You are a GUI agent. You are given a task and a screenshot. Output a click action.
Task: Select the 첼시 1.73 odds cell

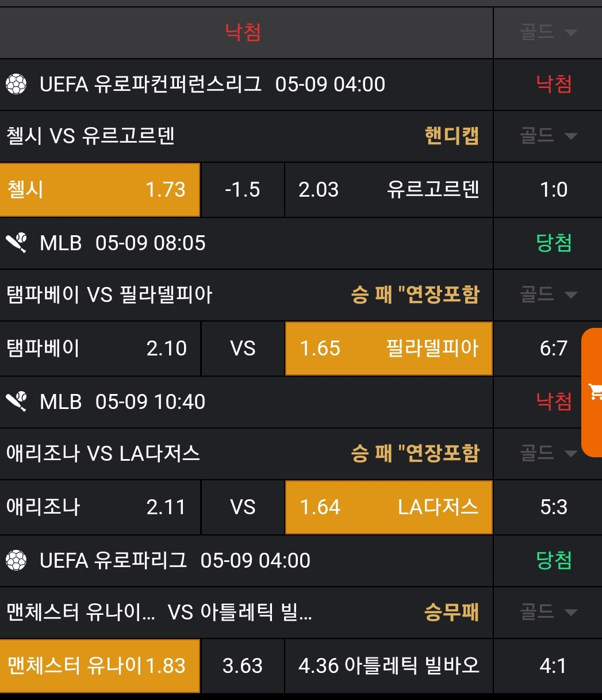pyautogui.click(x=99, y=190)
